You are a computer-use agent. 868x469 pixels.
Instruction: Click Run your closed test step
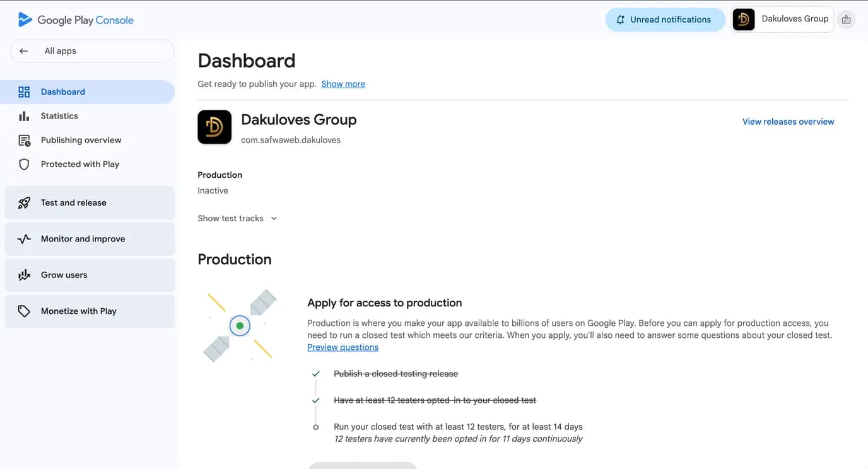pyautogui.click(x=458, y=427)
